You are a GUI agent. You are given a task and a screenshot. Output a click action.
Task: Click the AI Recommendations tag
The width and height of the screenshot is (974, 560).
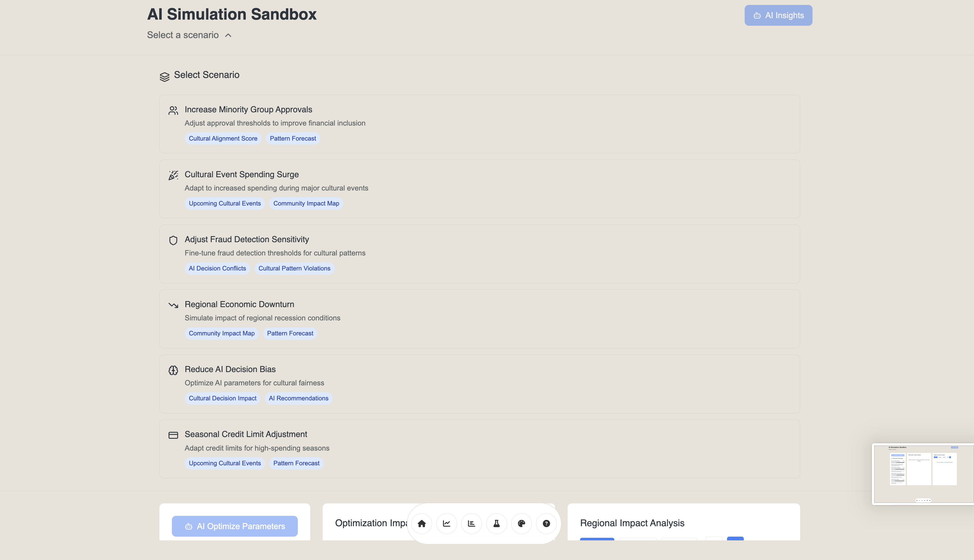298,398
